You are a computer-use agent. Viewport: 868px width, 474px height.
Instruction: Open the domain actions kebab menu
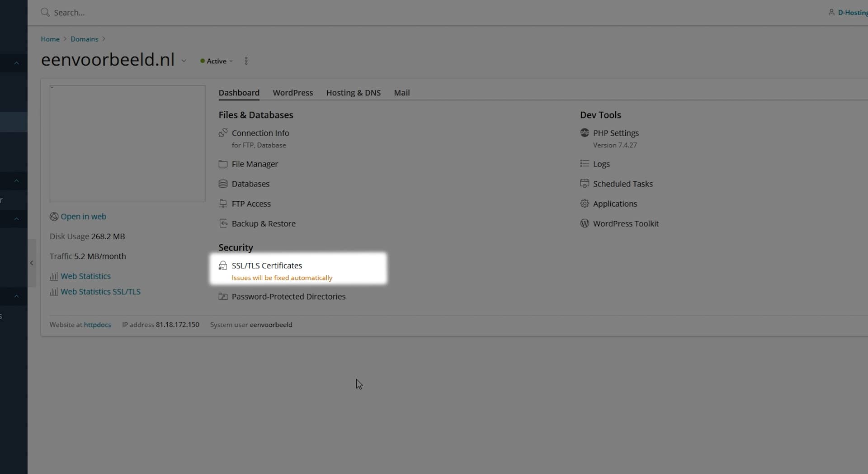[x=246, y=61]
